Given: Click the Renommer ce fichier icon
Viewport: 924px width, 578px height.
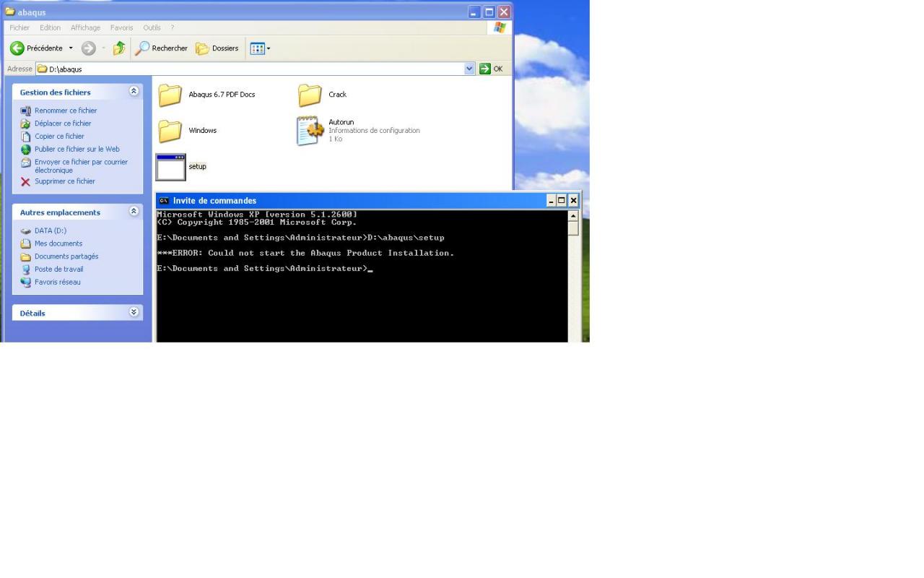Looking at the screenshot, I should tap(26, 111).
